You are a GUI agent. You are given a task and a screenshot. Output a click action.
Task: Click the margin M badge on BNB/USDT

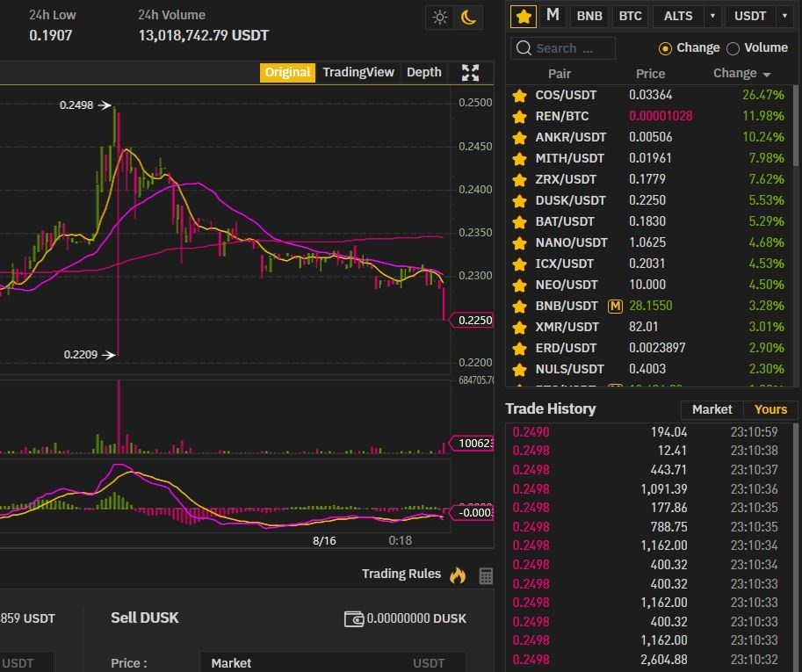click(x=615, y=306)
